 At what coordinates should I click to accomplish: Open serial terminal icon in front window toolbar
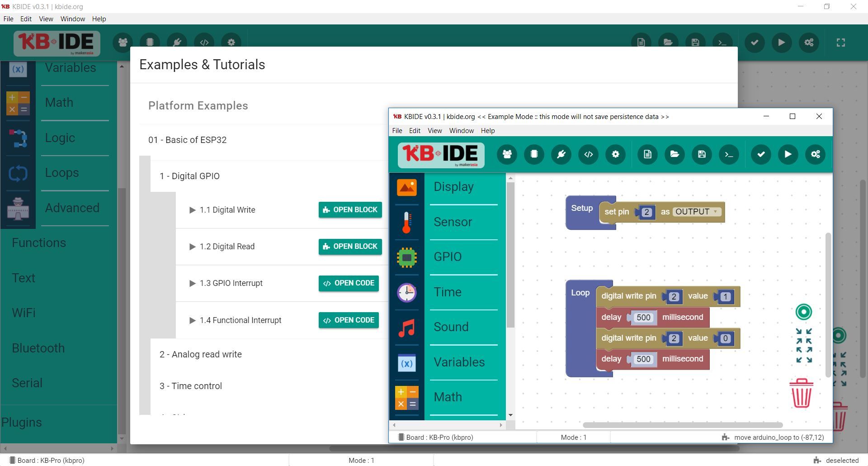pyautogui.click(x=729, y=154)
